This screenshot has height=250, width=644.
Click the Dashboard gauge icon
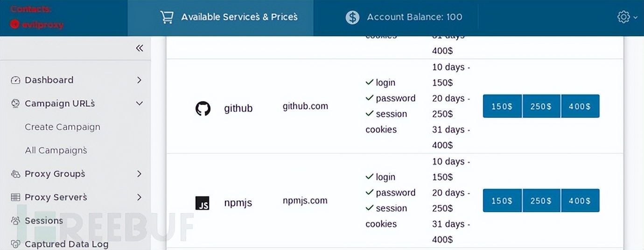tap(15, 80)
